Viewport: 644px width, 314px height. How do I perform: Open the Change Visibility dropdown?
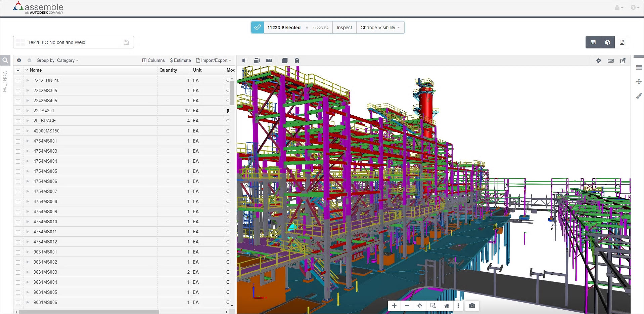point(380,28)
